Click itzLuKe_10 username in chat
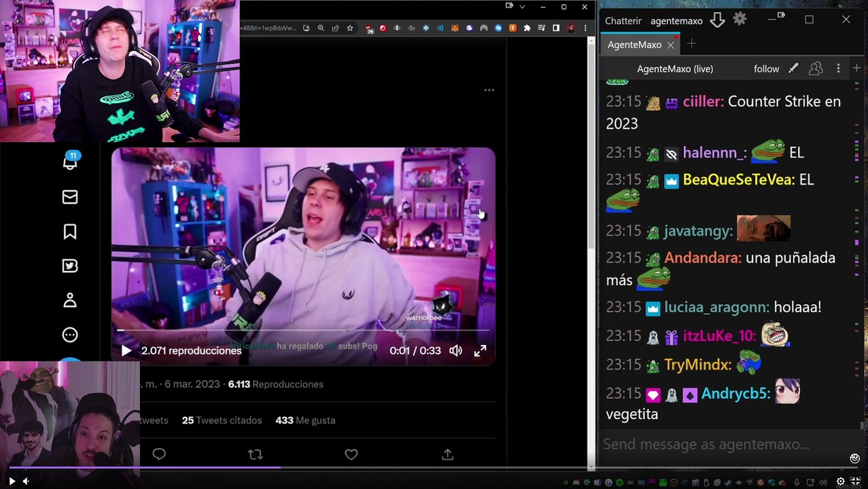 (x=719, y=336)
